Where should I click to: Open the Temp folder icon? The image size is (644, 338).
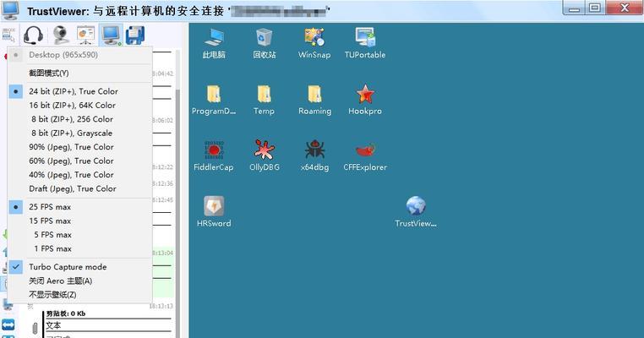[x=264, y=100]
